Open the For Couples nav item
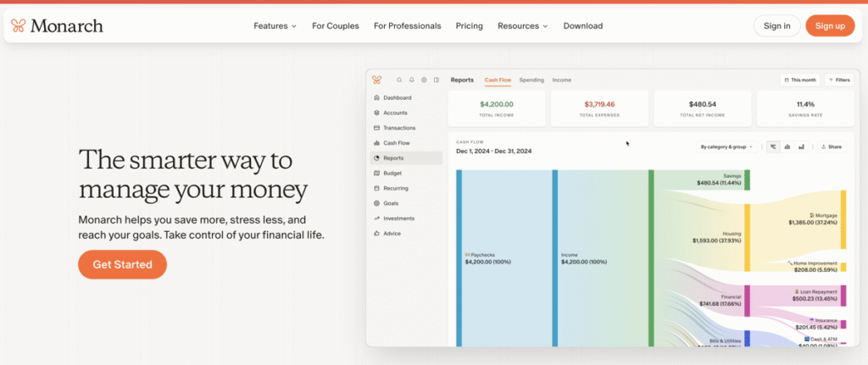 pos(336,26)
